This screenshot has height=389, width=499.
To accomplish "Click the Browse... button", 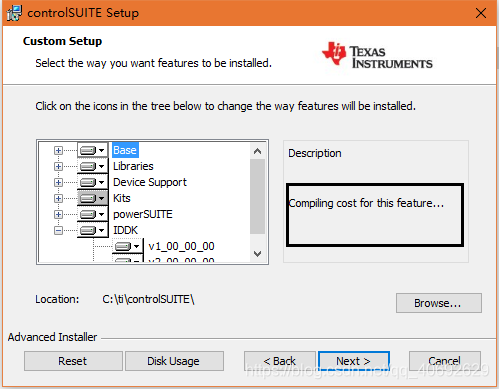I will click(439, 303).
